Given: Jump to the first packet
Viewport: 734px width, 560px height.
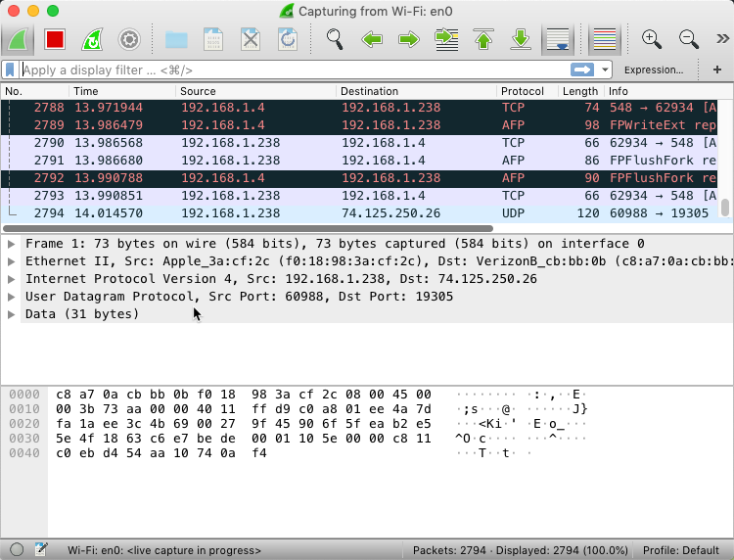Looking at the screenshot, I should click(x=483, y=39).
